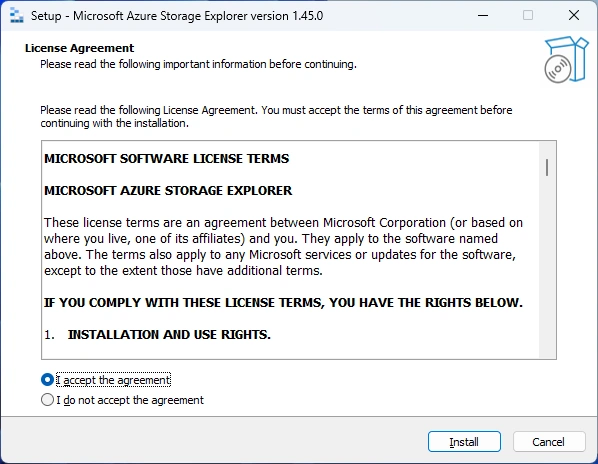Click the 'I do not accept the agreement' label text
Screen dimensions: 598x464
coord(130,400)
